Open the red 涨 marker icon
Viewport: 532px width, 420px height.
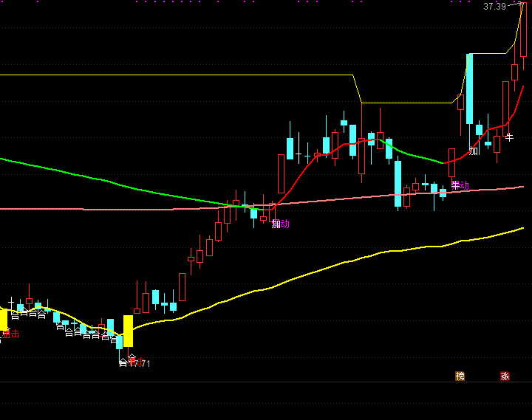pyautogui.click(x=505, y=376)
